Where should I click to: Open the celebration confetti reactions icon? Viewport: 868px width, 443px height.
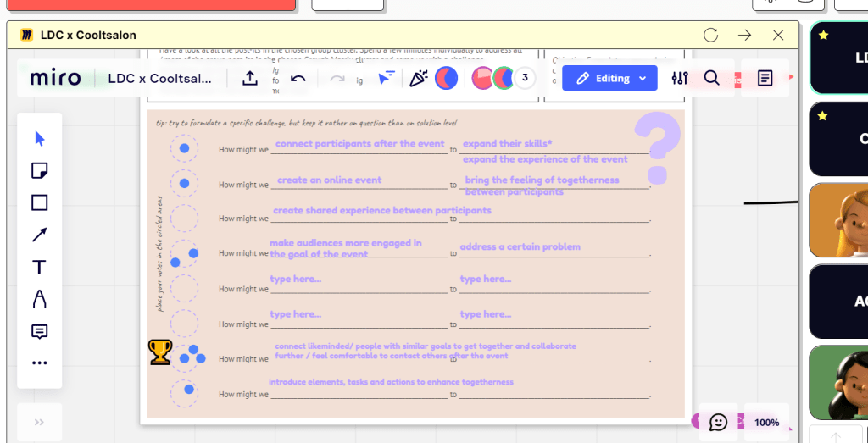tap(418, 79)
